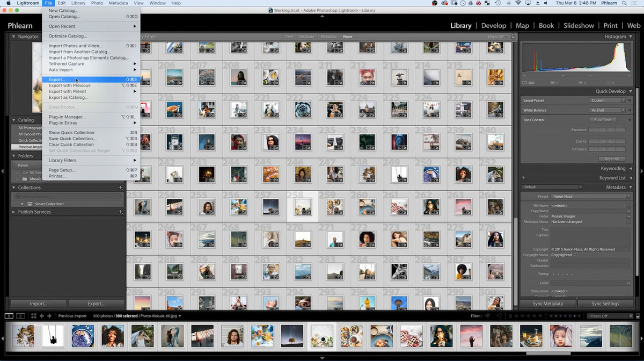This screenshot has width=644, height=361.
Task: Collapse the Quick Develop panel
Action: [x=630, y=91]
